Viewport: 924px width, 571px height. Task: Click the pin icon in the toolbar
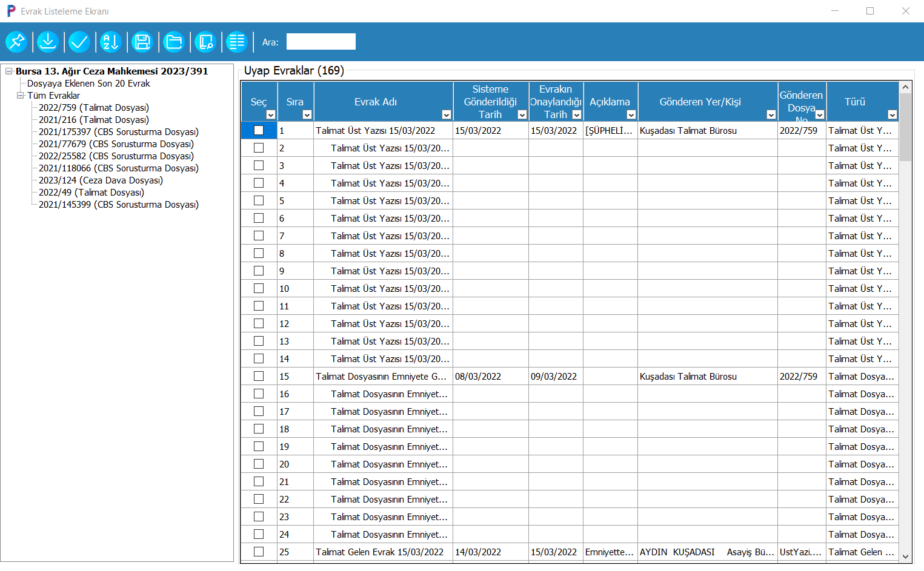16,42
